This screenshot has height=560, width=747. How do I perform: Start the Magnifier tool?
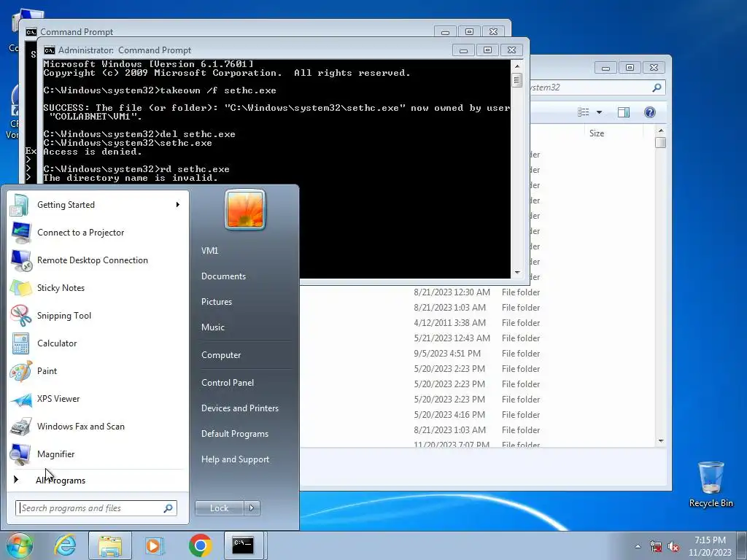click(x=98, y=454)
